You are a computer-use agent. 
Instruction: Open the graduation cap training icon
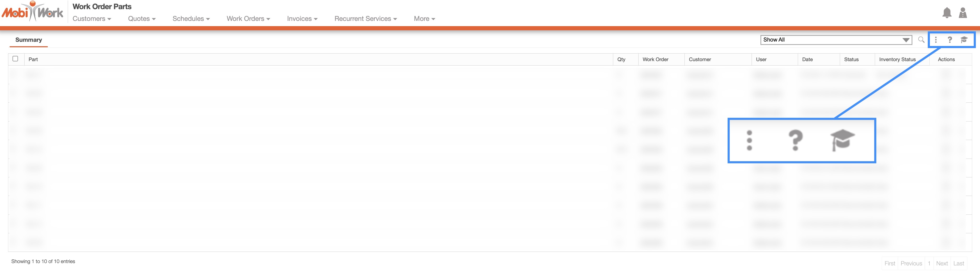coord(964,40)
